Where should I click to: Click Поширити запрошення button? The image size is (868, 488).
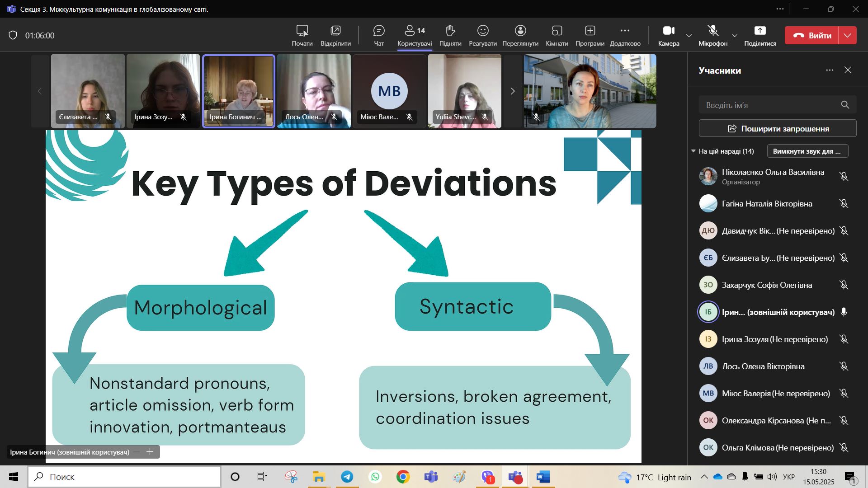(x=778, y=128)
